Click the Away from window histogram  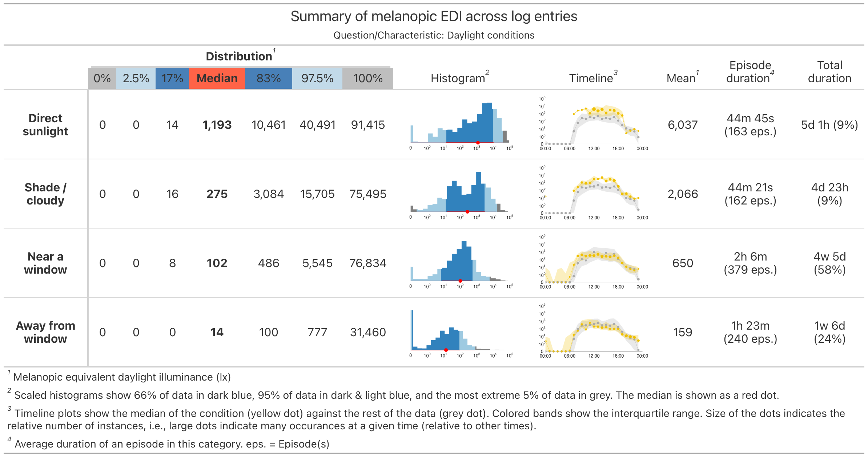461,332
